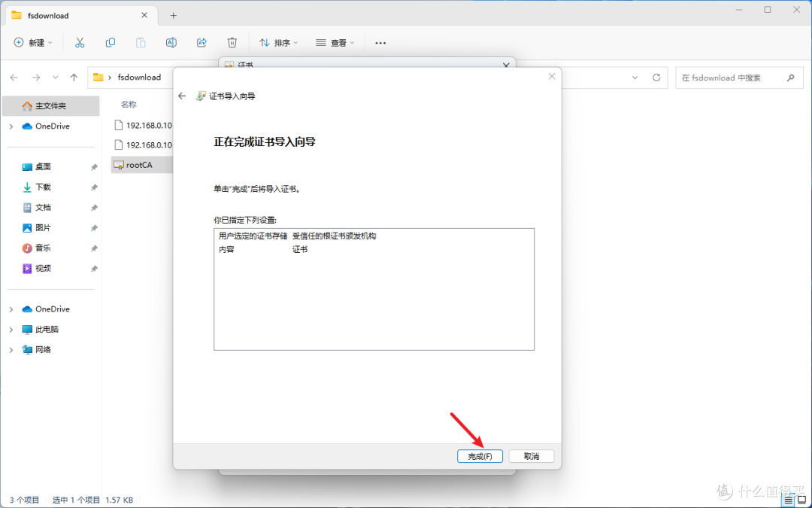Open the more options ellipsis menu
The width and height of the screenshot is (812, 508).
[380, 43]
